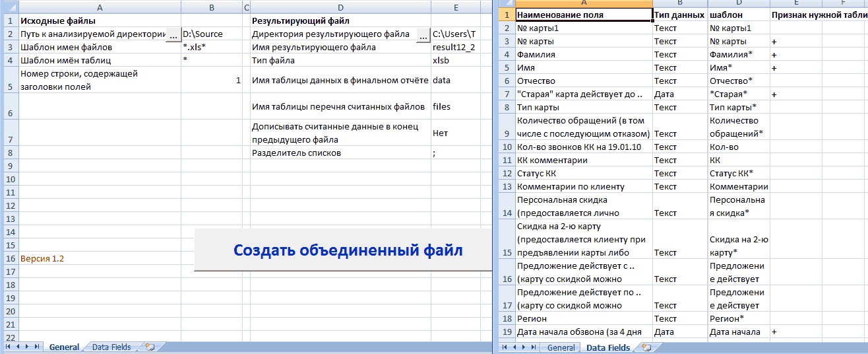Click the Тип данных header cell
This screenshot has height=354, width=868.
[x=679, y=15]
